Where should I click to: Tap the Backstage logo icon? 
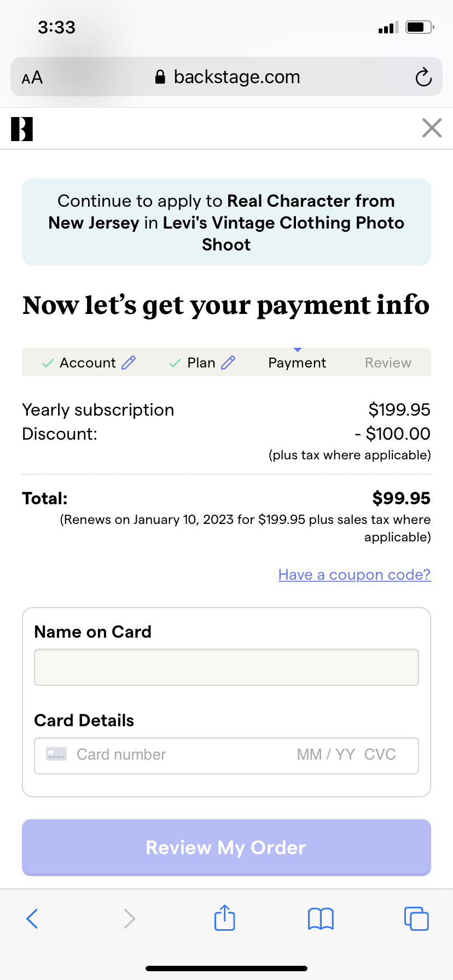click(22, 129)
